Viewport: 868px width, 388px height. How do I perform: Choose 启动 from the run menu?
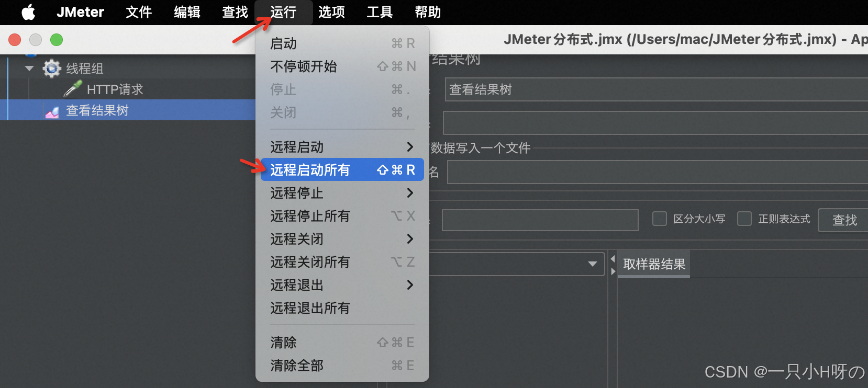pos(342,43)
